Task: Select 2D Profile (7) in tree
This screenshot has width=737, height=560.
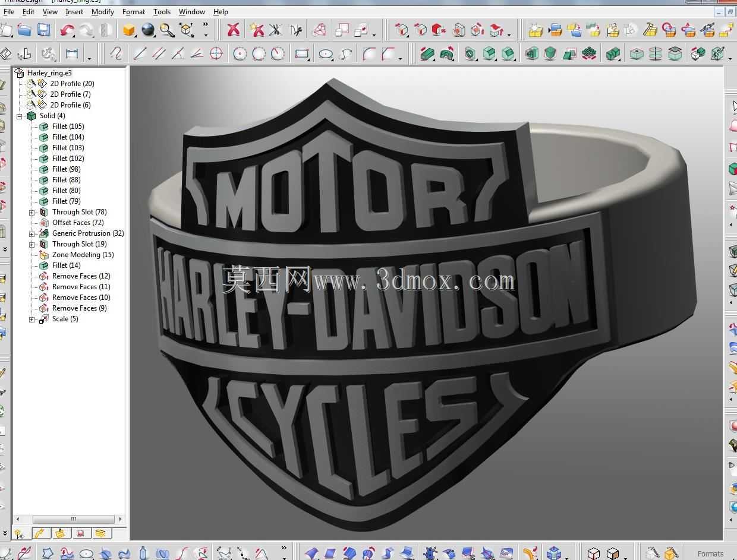Action: click(70, 94)
